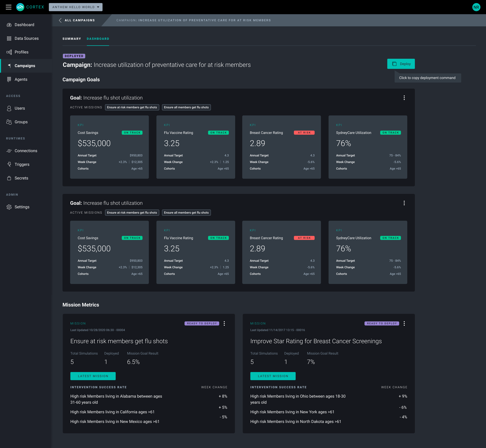The image size is (486, 448).
Task: Select the Dashboard tab
Action: (98, 39)
